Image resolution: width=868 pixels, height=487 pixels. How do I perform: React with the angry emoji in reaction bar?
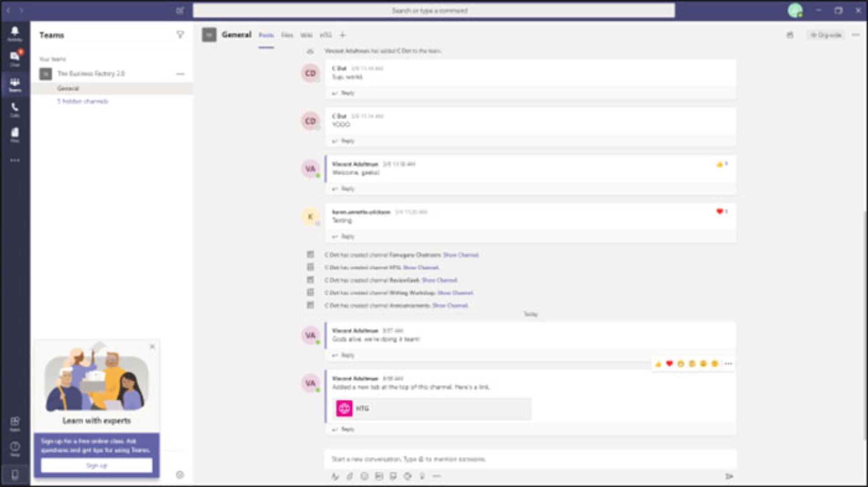(x=714, y=364)
